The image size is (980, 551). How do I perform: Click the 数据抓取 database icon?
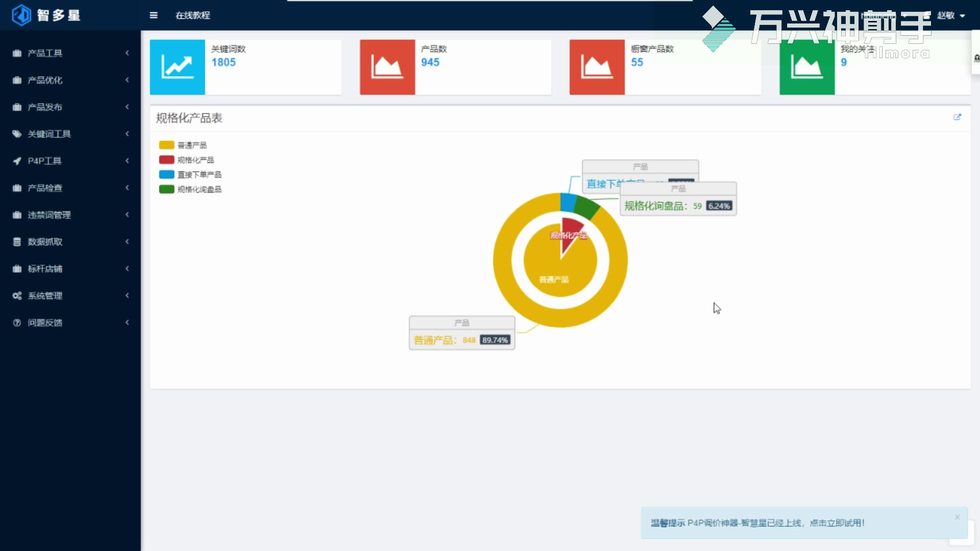[x=17, y=242]
